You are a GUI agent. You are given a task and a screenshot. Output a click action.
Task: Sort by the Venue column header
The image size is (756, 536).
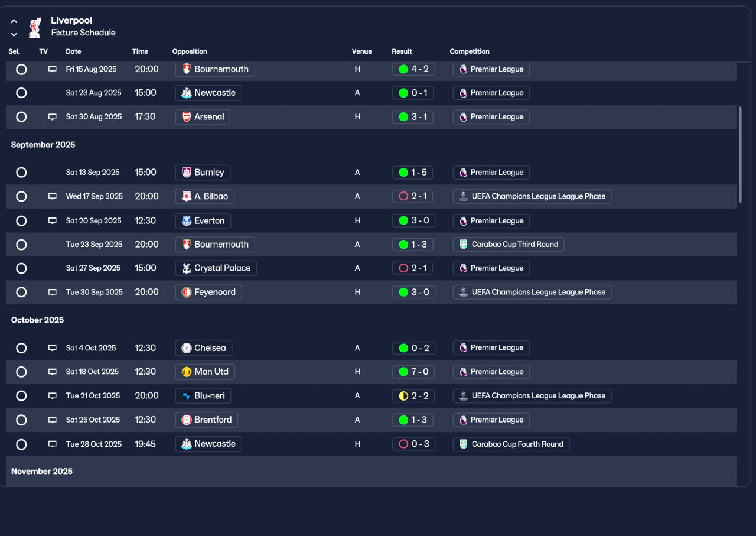[x=362, y=51]
